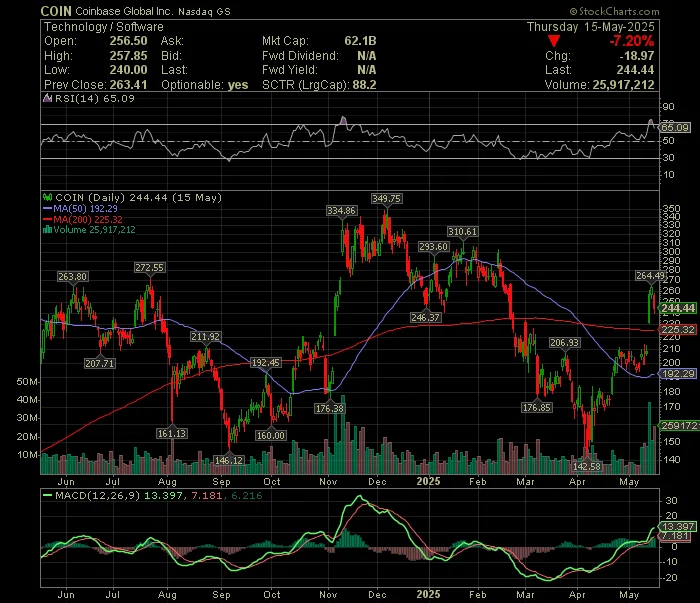Click the 65.09 RSI axis tag
The height and width of the screenshot is (603, 700).
pos(675,128)
